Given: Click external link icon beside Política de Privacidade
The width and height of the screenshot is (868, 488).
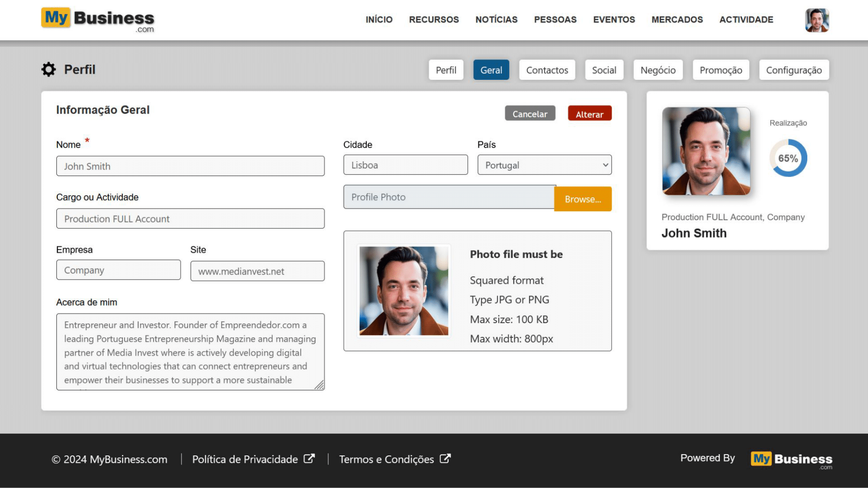Looking at the screenshot, I should (x=309, y=459).
